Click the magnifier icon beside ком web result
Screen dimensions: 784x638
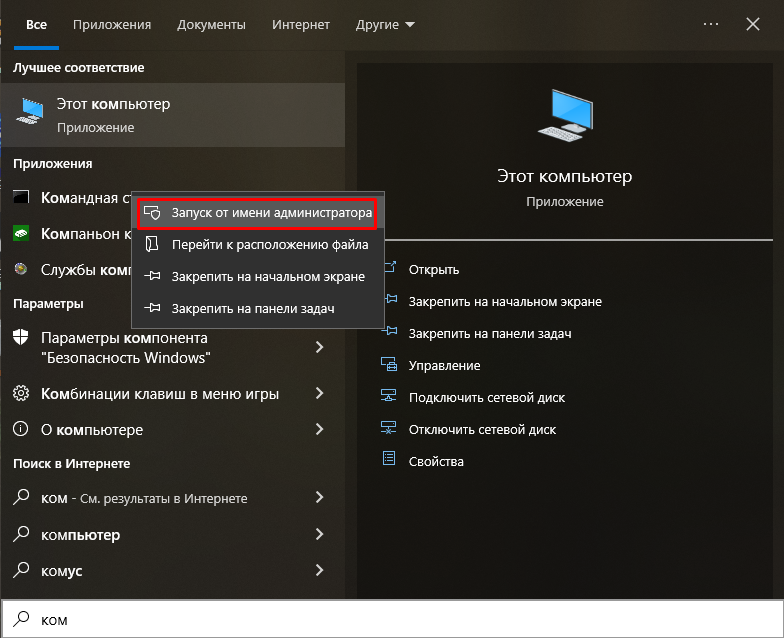pos(20,497)
